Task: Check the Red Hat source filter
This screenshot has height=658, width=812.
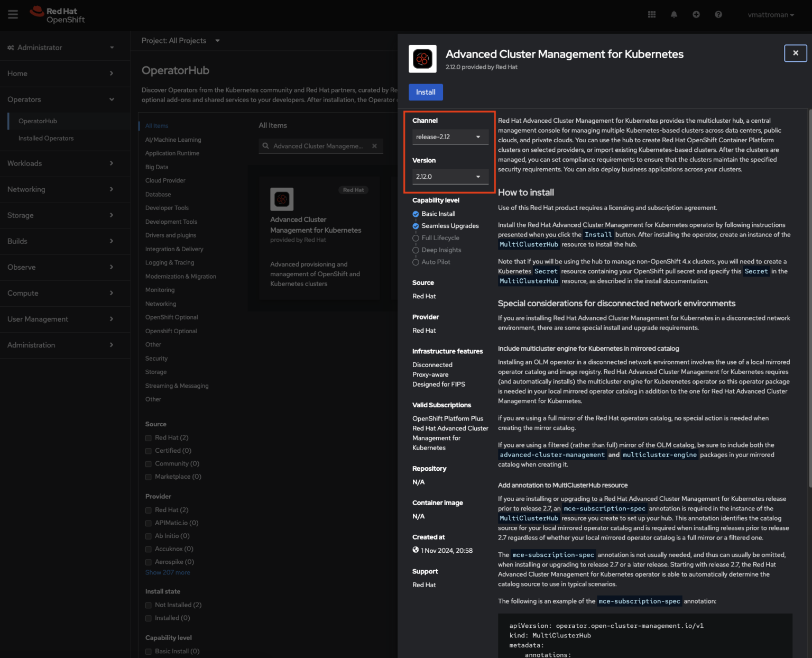Action: [x=148, y=437]
